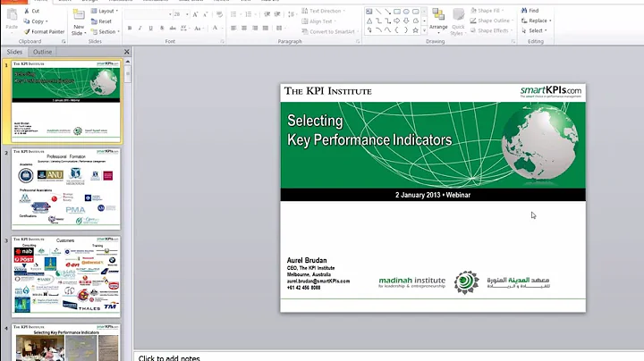Image resolution: width=644 pixels, height=361 pixels.
Task: Click the Paste button
Action: 12,20
